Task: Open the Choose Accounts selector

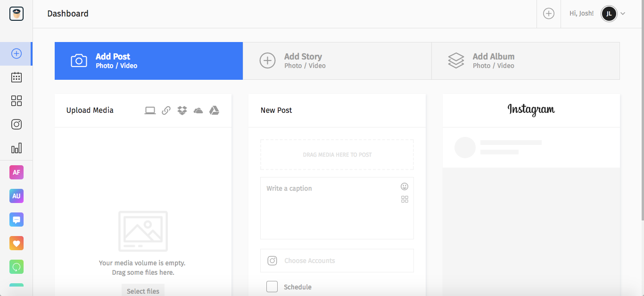Action: coord(337,261)
